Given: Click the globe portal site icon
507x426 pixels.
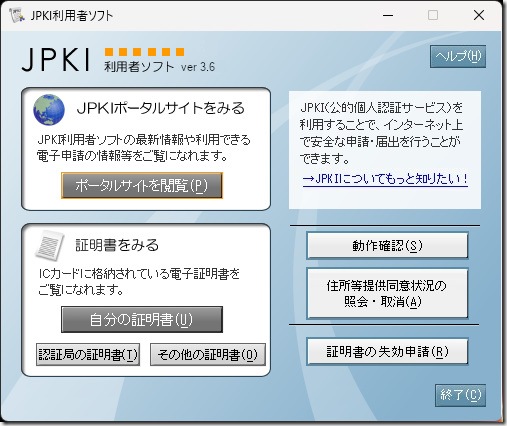Looking at the screenshot, I should pos(49,110).
